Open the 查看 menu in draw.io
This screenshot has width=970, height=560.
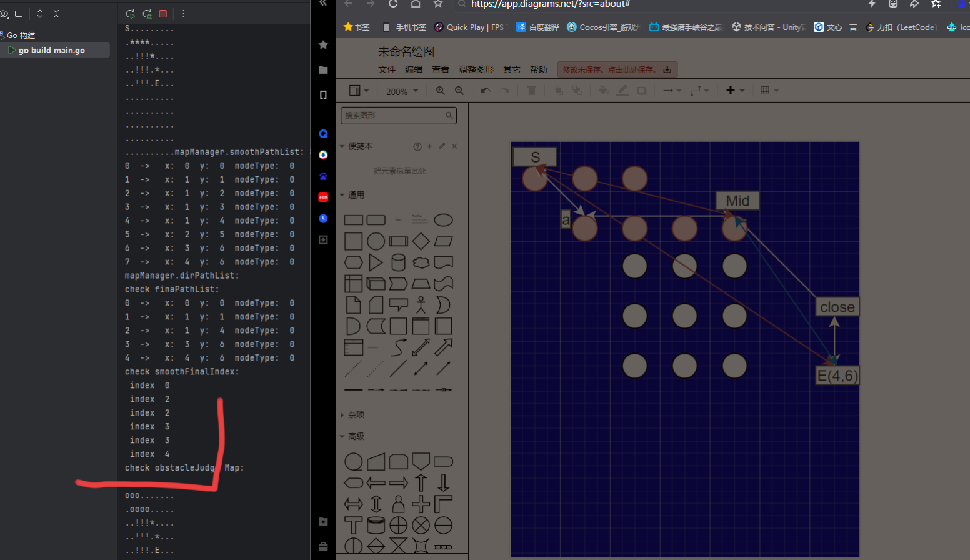pyautogui.click(x=441, y=69)
